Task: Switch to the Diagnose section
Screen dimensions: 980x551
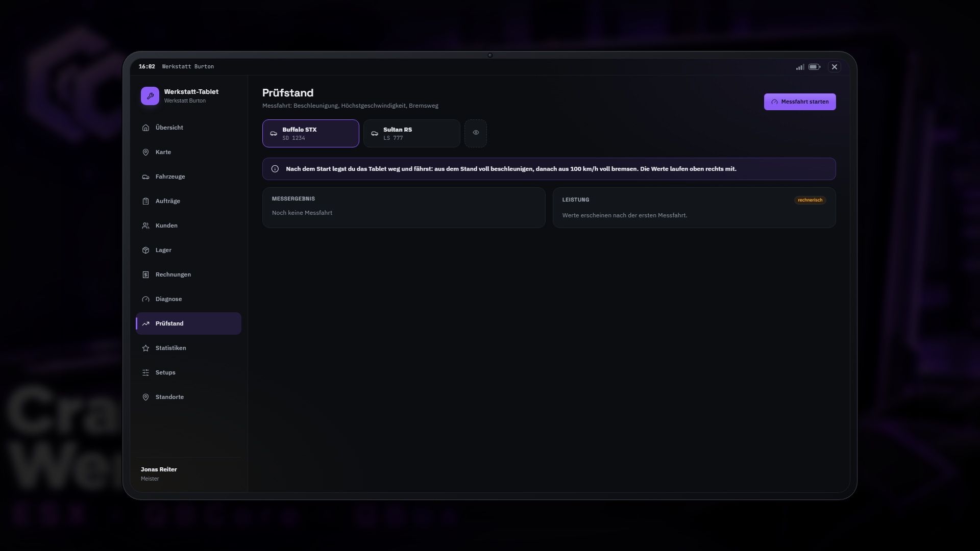Action: point(188,299)
